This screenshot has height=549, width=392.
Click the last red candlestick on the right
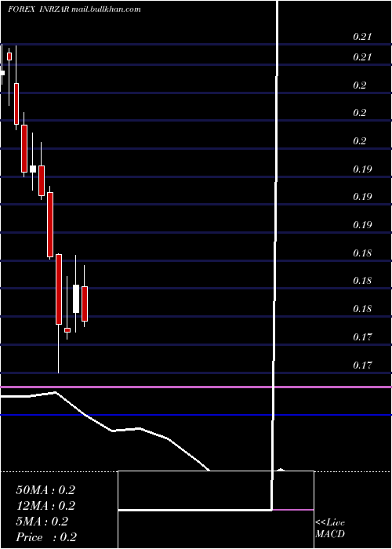tap(85, 304)
